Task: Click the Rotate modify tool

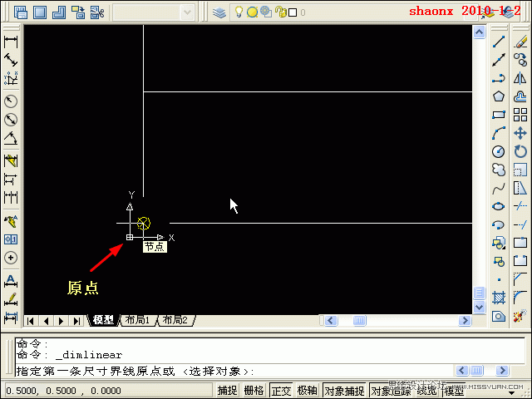Action: coord(520,151)
